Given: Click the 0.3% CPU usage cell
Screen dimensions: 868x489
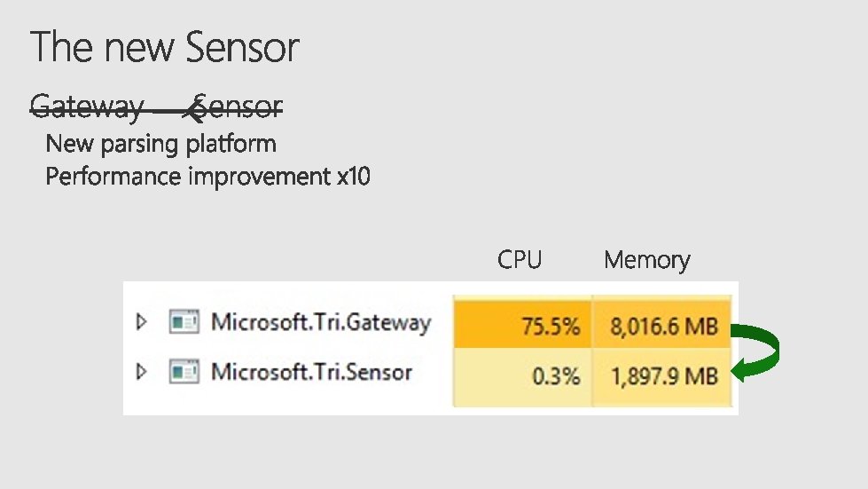Looking at the screenshot, I should click(x=522, y=376).
